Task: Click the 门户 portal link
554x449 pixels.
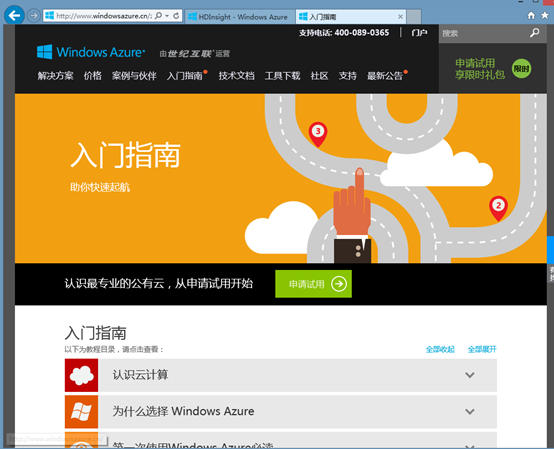Action: pyautogui.click(x=419, y=33)
